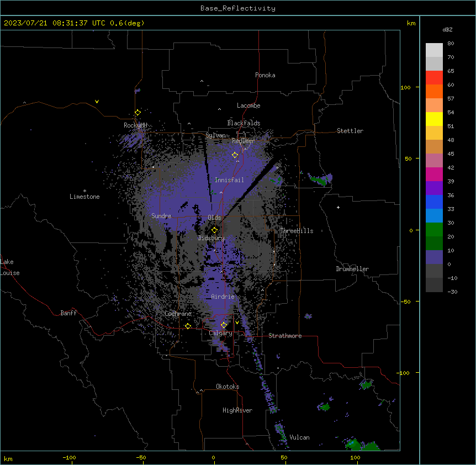Click the Cochrane city label
Screen dimensions: 476x465
pyautogui.click(x=178, y=314)
